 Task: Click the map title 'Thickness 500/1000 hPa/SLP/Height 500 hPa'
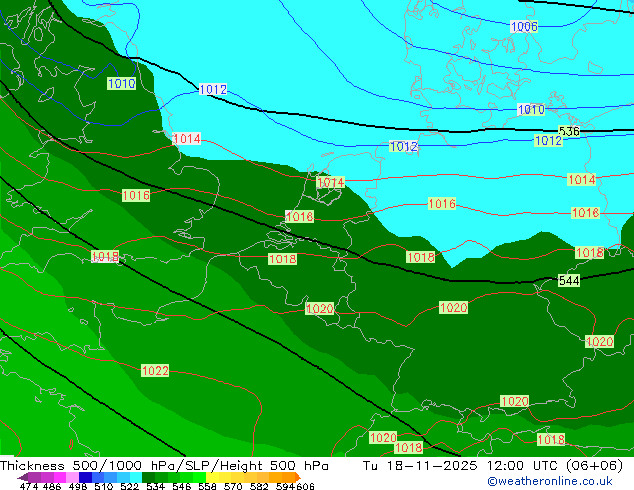(x=164, y=465)
